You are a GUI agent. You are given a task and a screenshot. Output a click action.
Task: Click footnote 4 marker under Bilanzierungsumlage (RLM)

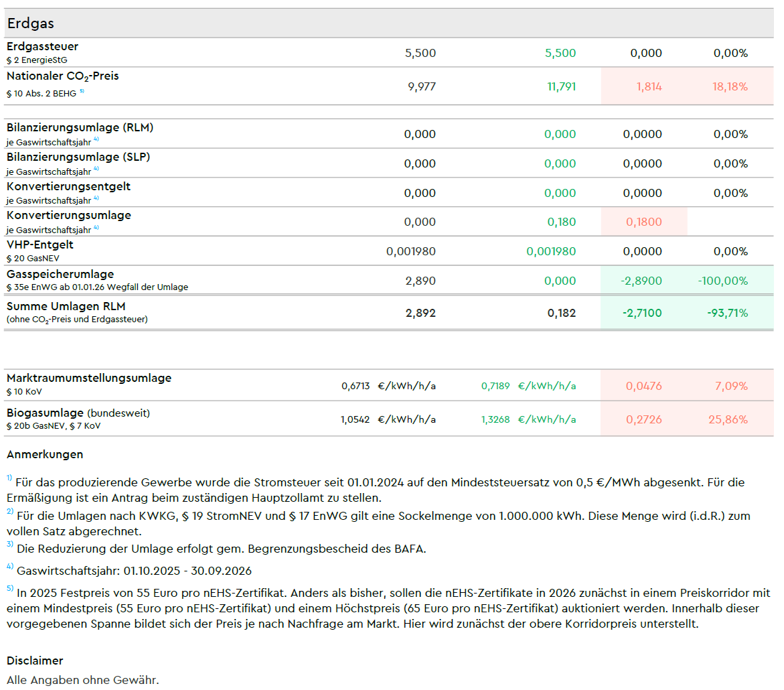click(x=96, y=139)
